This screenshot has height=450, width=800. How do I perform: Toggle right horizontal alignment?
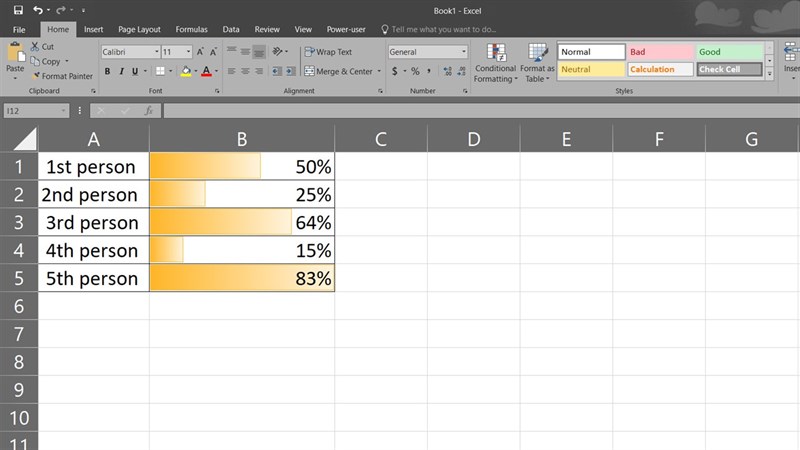click(259, 71)
